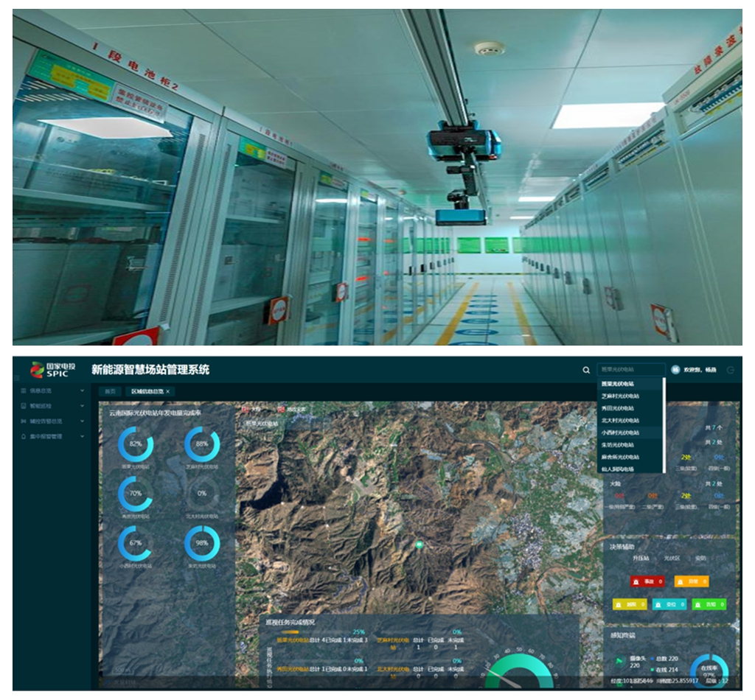
Task: Click the 巡视任务完成情况 panel title
Action: [x=290, y=622]
